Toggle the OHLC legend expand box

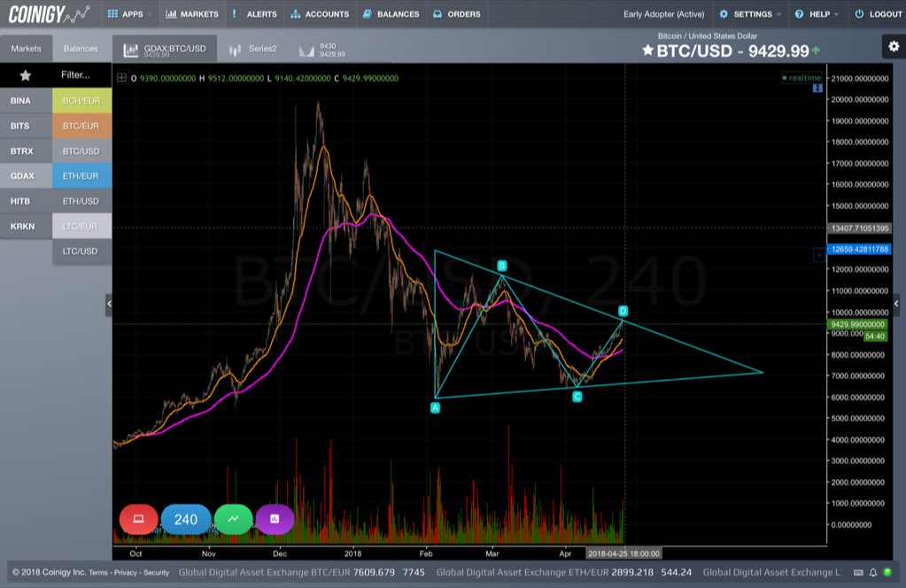click(x=121, y=78)
